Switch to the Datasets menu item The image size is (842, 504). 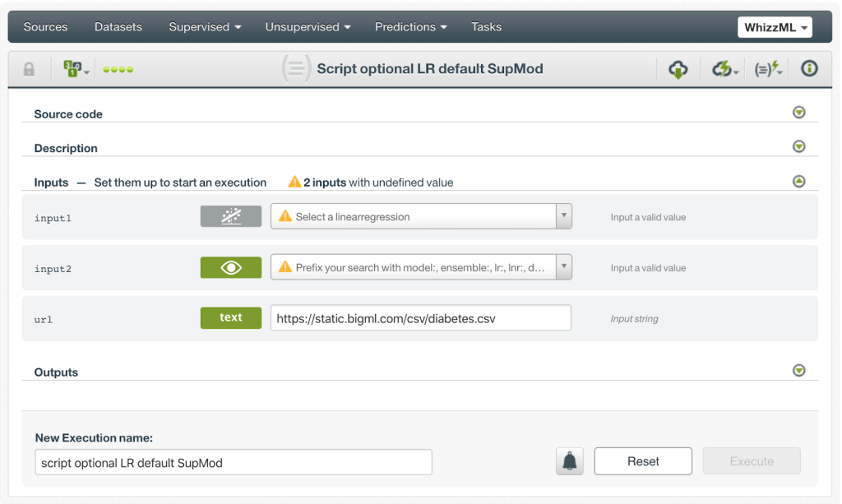click(118, 26)
